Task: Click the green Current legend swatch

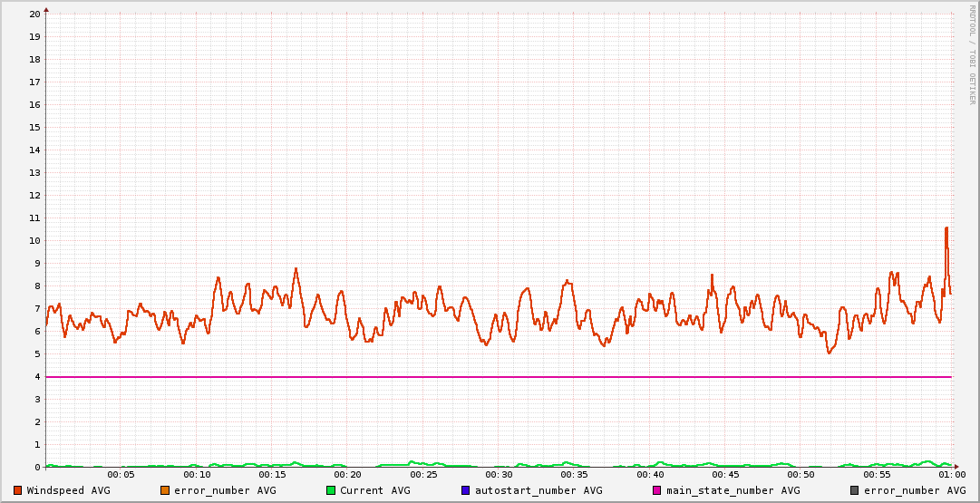Action: (x=331, y=490)
